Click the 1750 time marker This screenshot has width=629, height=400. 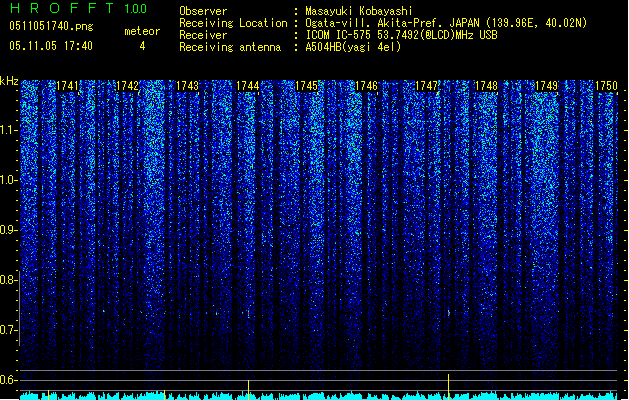pyautogui.click(x=606, y=86)
